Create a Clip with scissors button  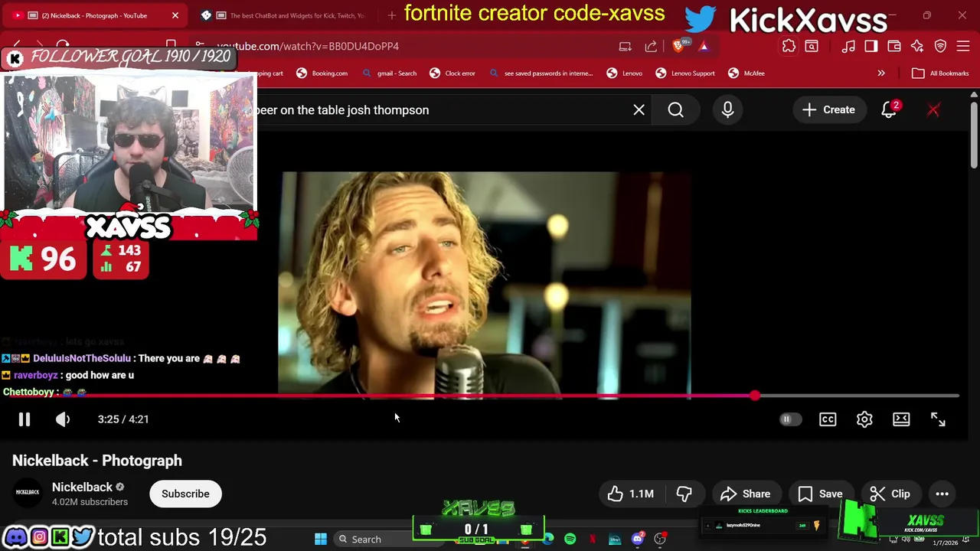[x=890, y=494]
